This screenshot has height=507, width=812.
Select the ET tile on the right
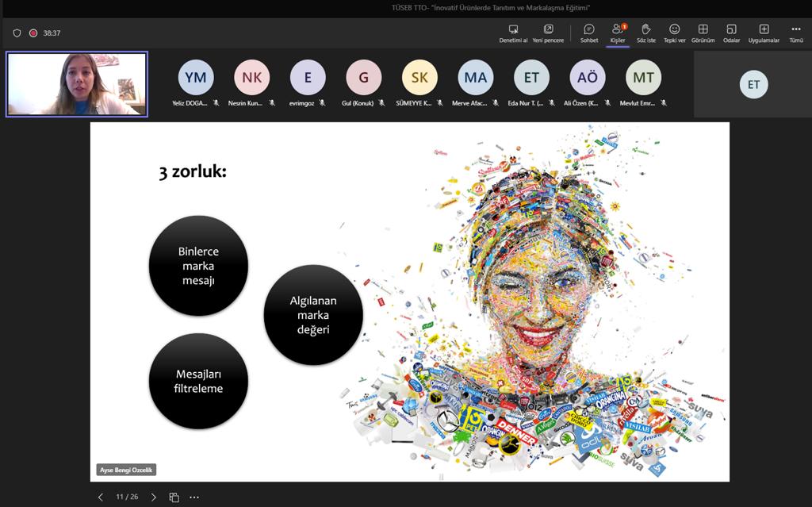[x=753, y=84]
